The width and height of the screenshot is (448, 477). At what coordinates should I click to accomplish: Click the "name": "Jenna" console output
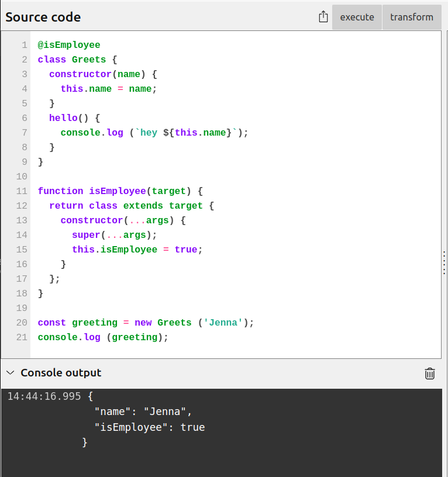point(143,412)
